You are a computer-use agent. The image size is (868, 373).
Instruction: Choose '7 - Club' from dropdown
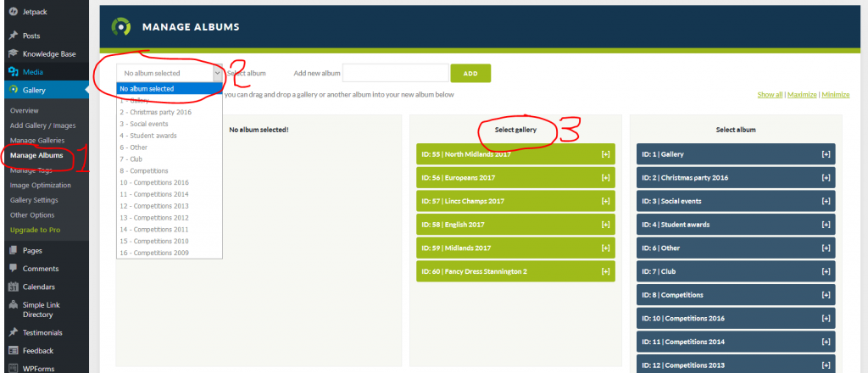tap(170, 159)
